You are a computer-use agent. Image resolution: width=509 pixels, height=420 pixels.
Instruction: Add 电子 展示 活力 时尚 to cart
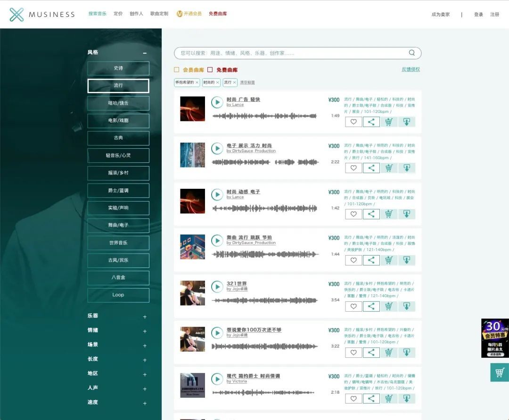(x=389, y=168)
